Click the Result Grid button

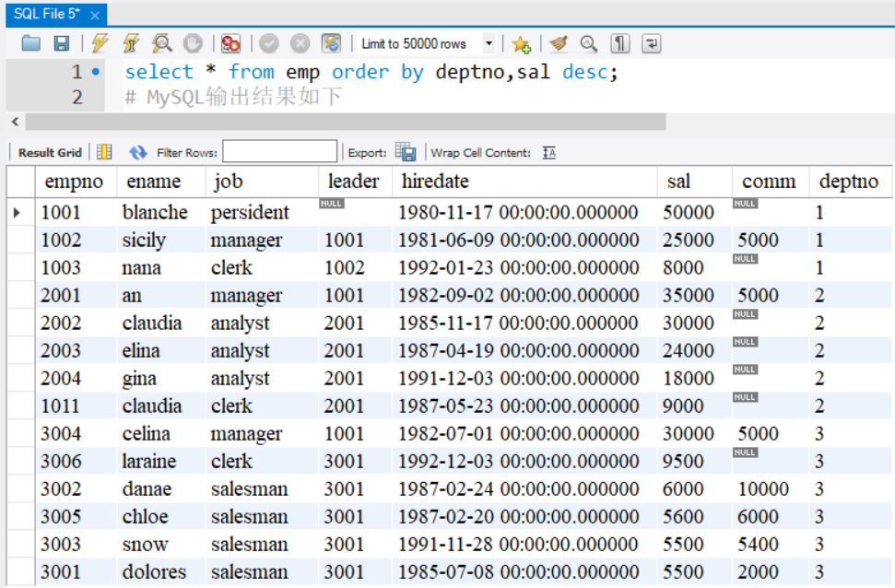coord(50,152)
